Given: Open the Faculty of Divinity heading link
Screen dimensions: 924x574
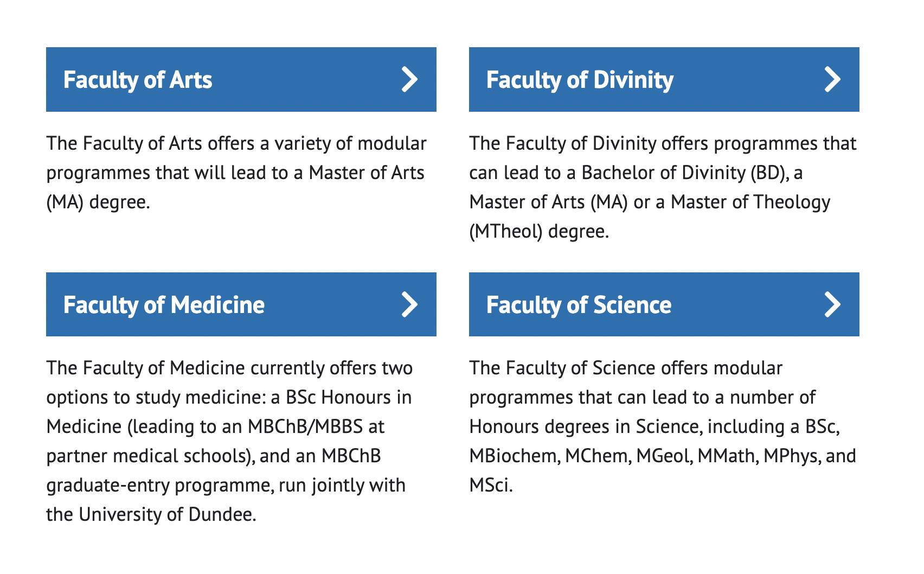Looking at the screenshot, I should 664,79.
